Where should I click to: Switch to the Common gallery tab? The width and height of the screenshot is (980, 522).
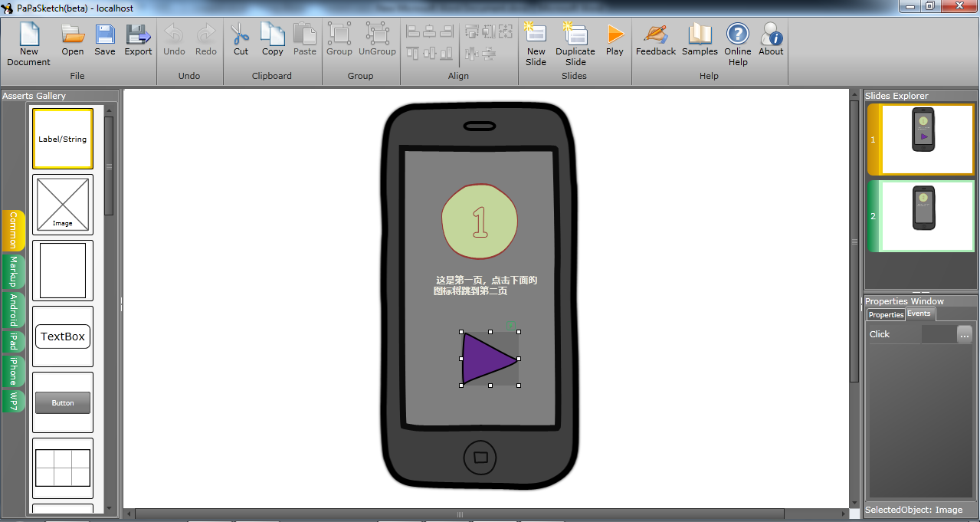14,230
